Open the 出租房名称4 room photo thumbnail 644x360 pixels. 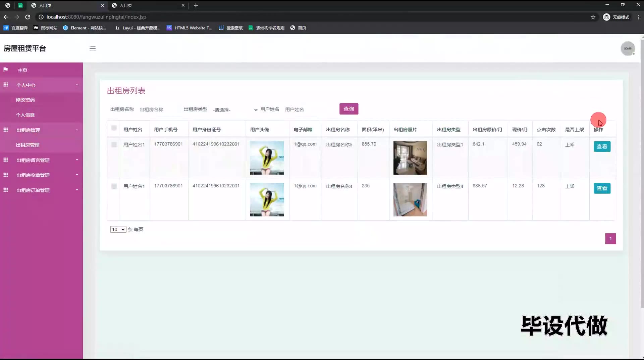click(x=410, y=199)
